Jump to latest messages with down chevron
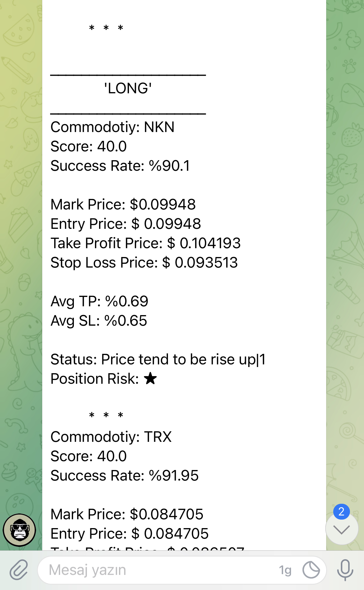This screenshot has height=590, width=364. [x=342, y=530]
